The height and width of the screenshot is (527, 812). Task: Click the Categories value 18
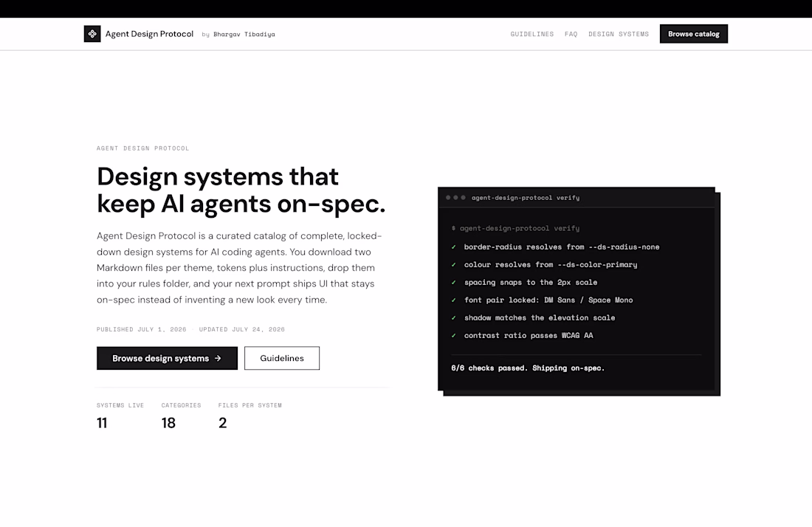tap(168, 423)
